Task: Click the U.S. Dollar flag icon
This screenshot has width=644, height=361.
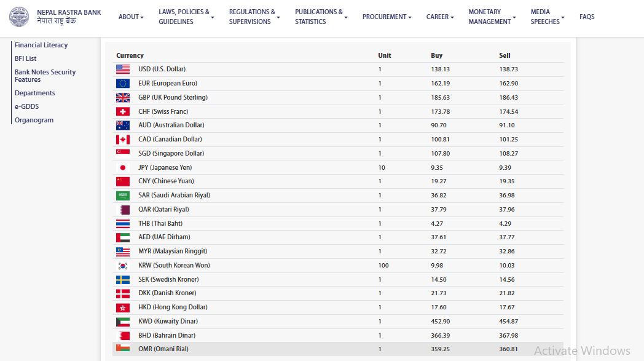Action: point(123,69)
